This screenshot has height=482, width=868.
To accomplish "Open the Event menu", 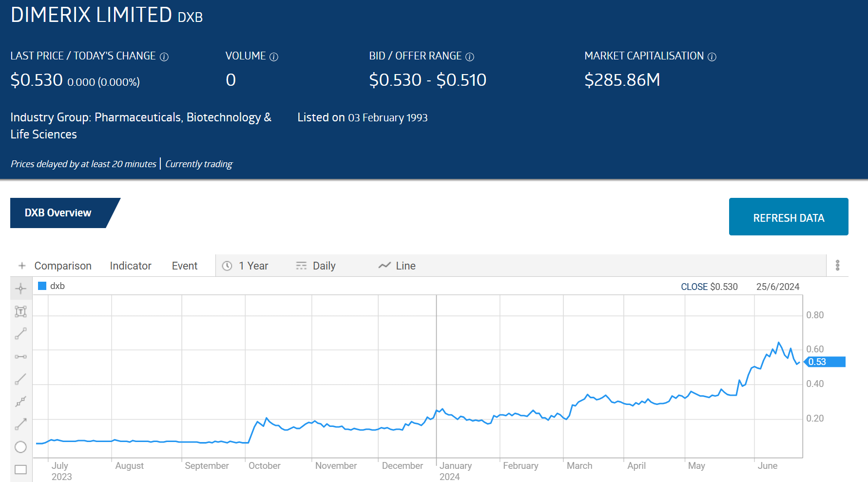I will pos(185,266).
